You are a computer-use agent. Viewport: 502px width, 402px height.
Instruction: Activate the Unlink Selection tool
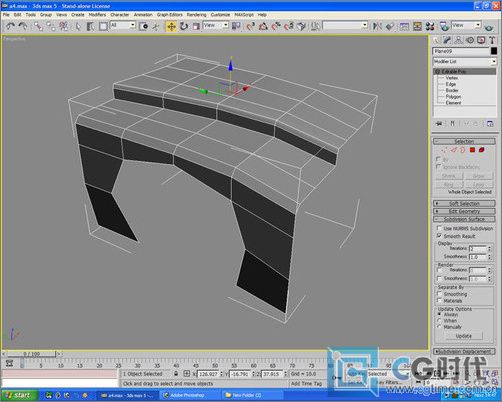pyautogui.click(x=51, y=26)
